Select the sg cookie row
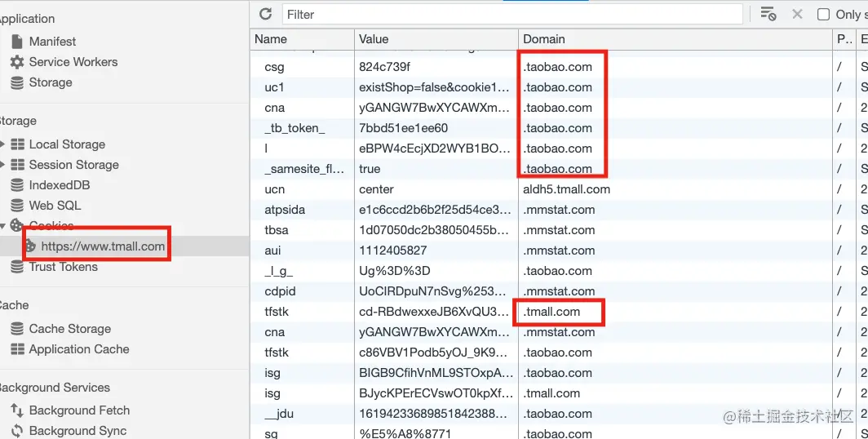868x439 pixels. [x=559, y=433]
